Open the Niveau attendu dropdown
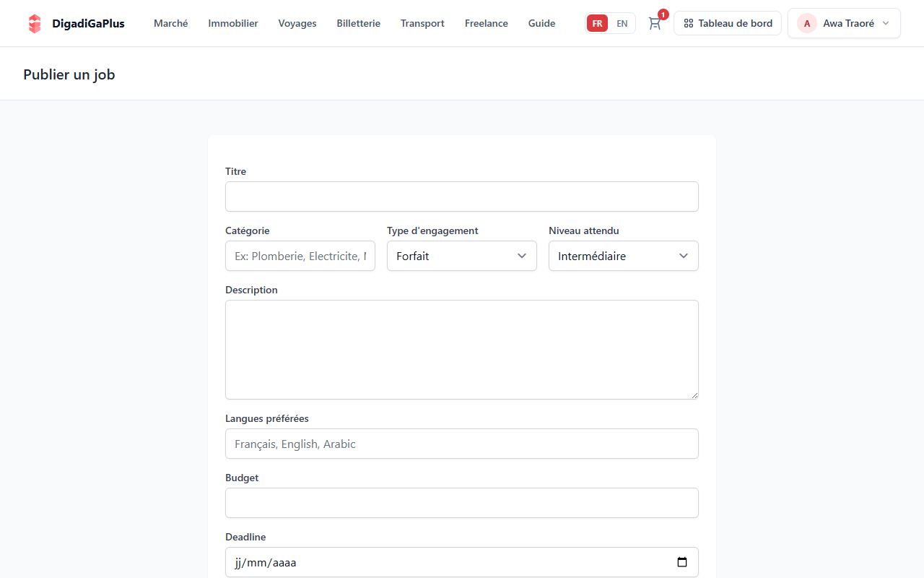The height and width of the screenshot is (578, 924). point(624,256)
